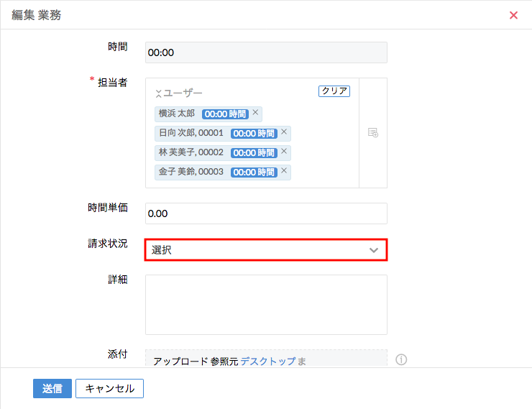532x409 pixels.
Task: Remove 林 芙美子 from assignees
Action: tap(284, 152)
